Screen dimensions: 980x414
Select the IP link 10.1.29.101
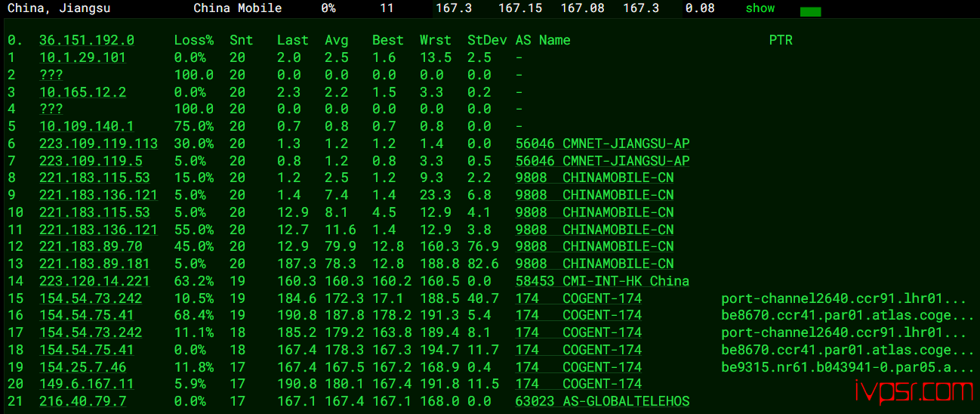(82, 57)
